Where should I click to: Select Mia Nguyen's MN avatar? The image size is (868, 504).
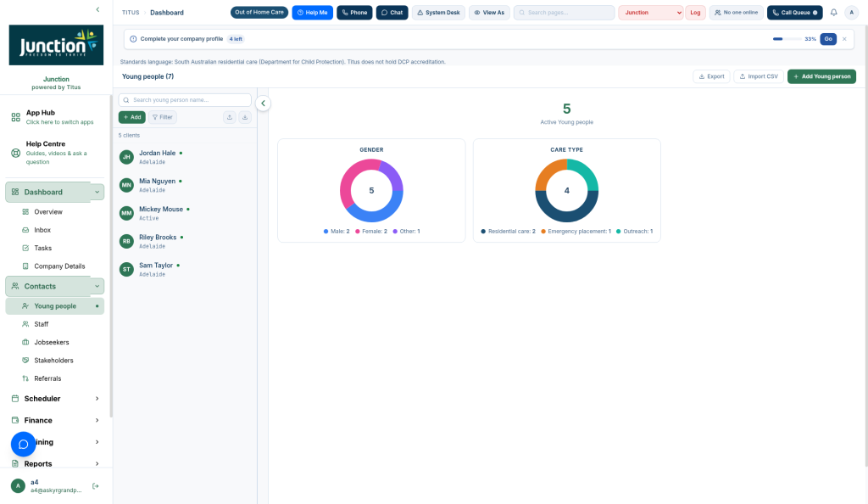pyautogui.click(x=127, y=185)
